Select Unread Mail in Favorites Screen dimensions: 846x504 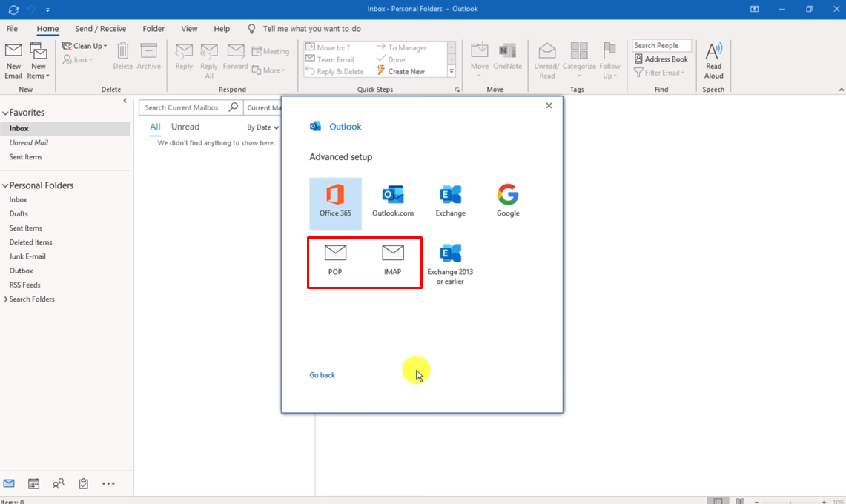tap(29, 142)
